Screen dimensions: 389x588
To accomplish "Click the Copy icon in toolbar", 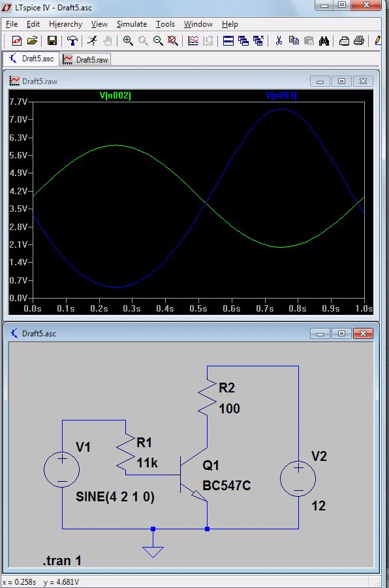I will tap(294, 40).
